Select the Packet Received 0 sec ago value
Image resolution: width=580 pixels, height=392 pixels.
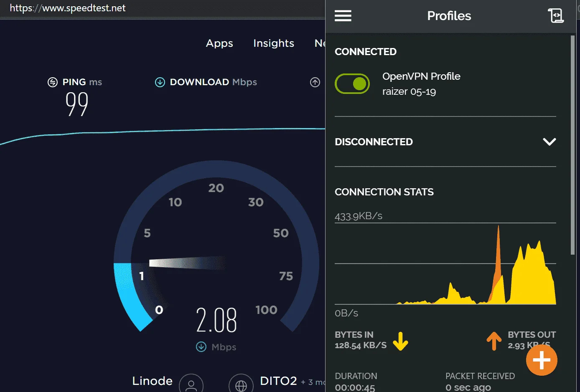pos(468,387)
